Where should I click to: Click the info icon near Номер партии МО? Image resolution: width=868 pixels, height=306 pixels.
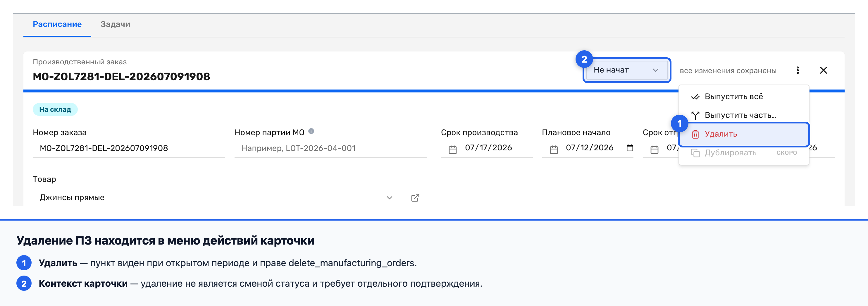point(311,131)
